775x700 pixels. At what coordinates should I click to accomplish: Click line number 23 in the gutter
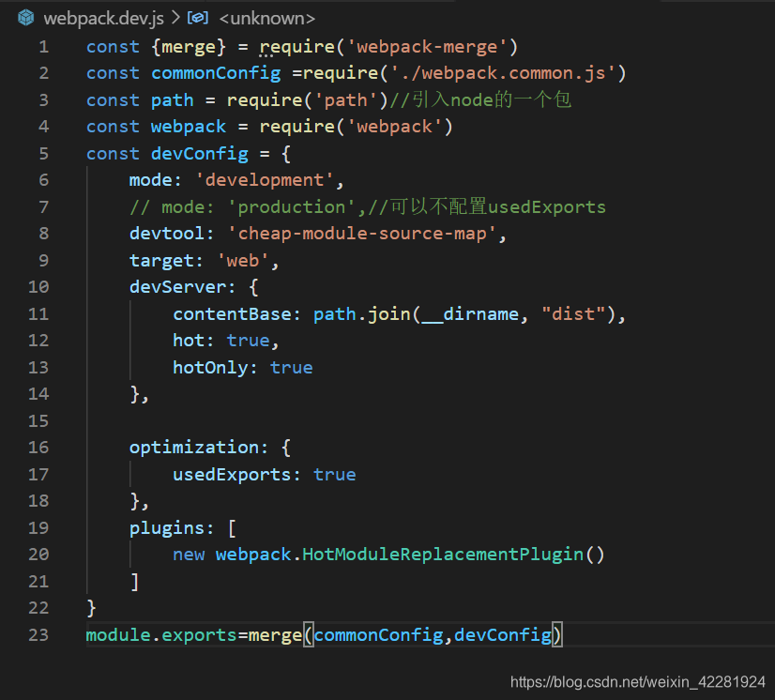[x=38, y=634]
